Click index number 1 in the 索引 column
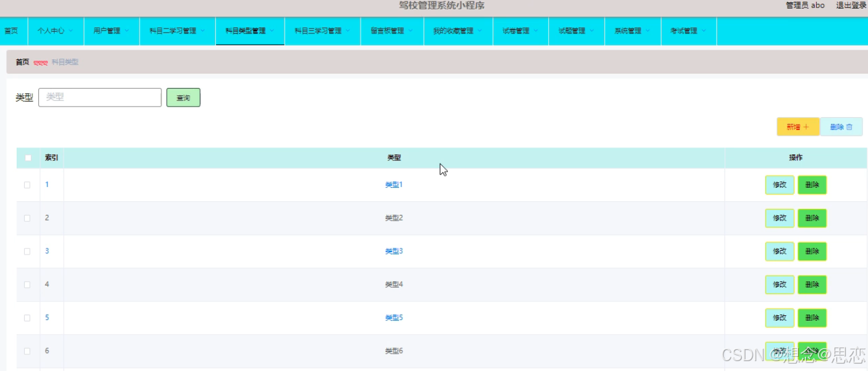Screen dimensions: 868x371 click(x=47, y=185)
